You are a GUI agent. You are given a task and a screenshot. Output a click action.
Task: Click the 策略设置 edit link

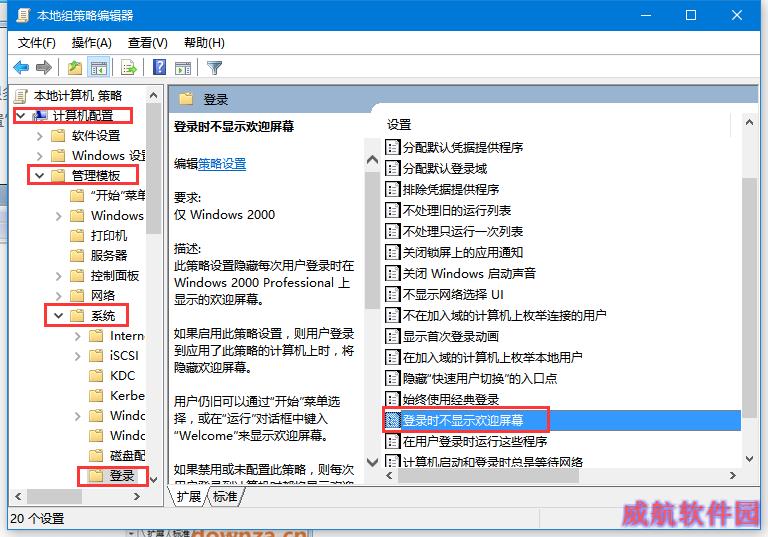click(222, 164)
